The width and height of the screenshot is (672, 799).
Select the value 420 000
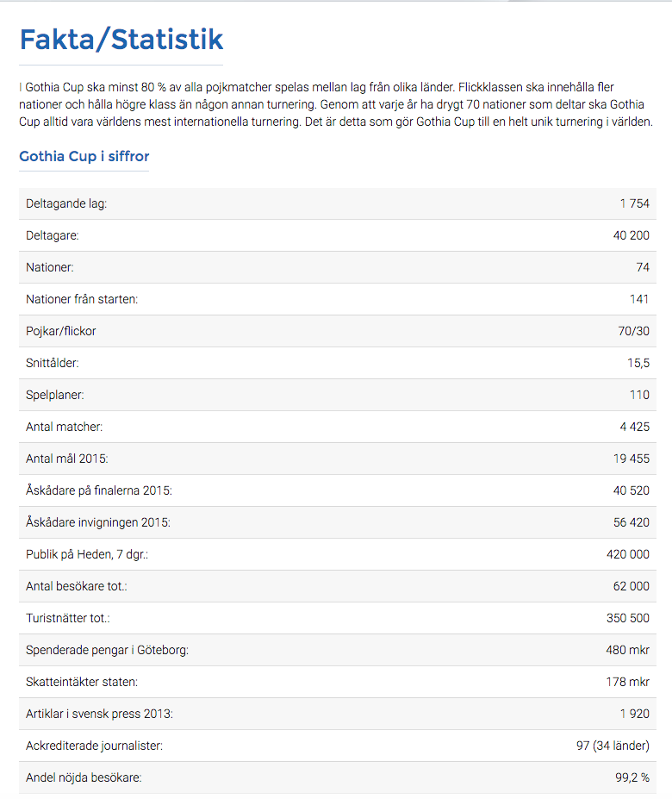(x=628, y=554)
